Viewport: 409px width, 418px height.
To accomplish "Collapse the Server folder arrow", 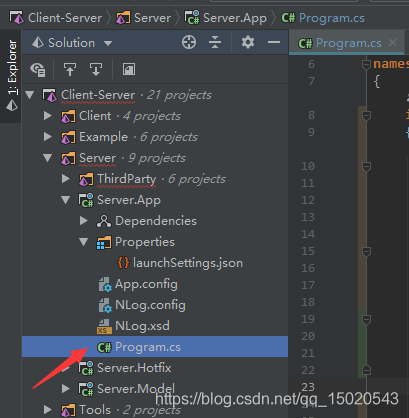I will (48, 158).
